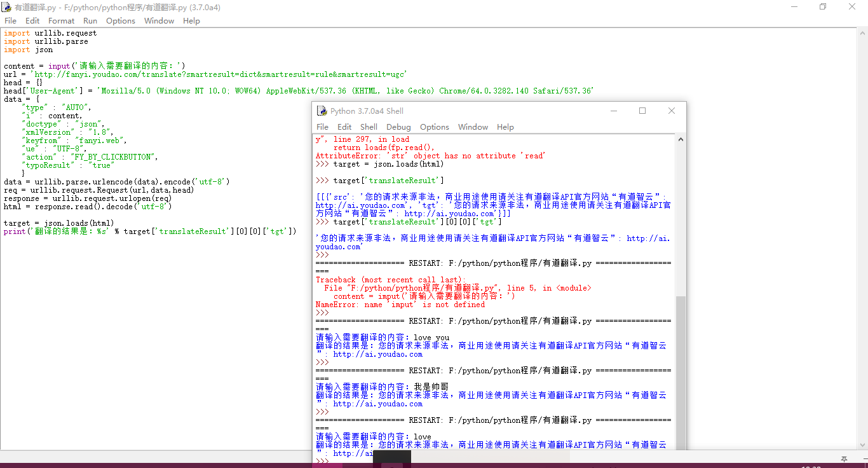Click the Python file icon in editor title bar
Viewport: 868px width, 468px height.
6,7
